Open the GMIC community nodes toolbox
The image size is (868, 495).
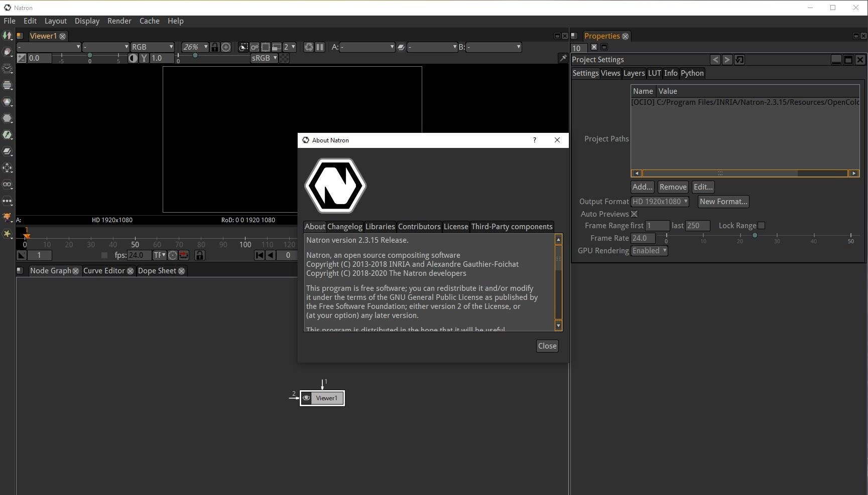click(7, 218)
